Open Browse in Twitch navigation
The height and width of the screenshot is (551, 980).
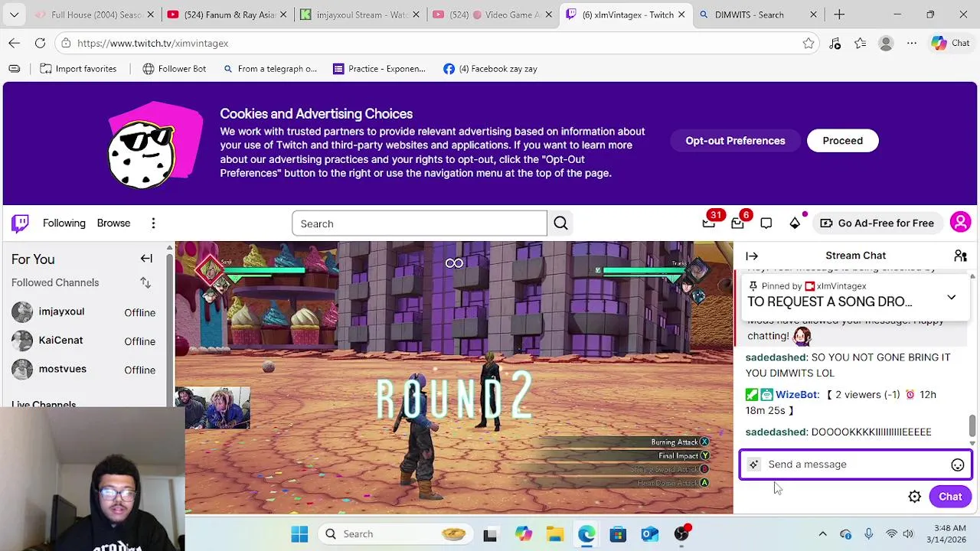[113, 223]
